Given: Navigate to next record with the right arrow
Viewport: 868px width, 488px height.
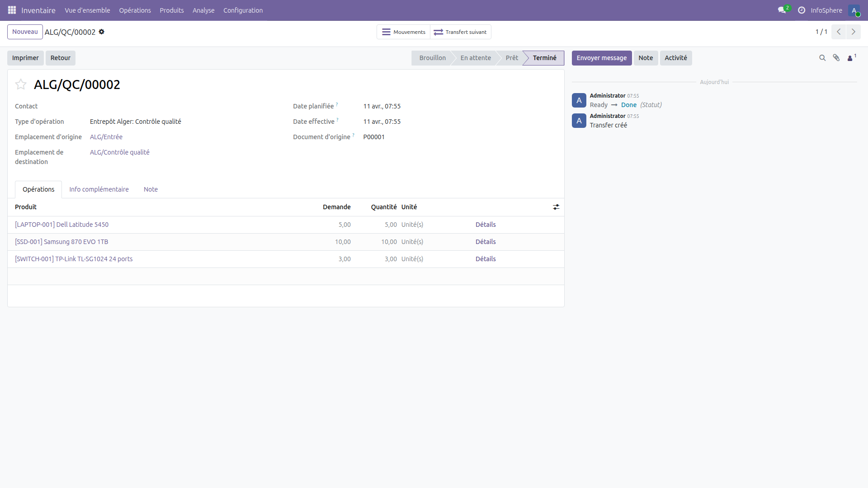Looking at the screenshot, I should [854, 32].
